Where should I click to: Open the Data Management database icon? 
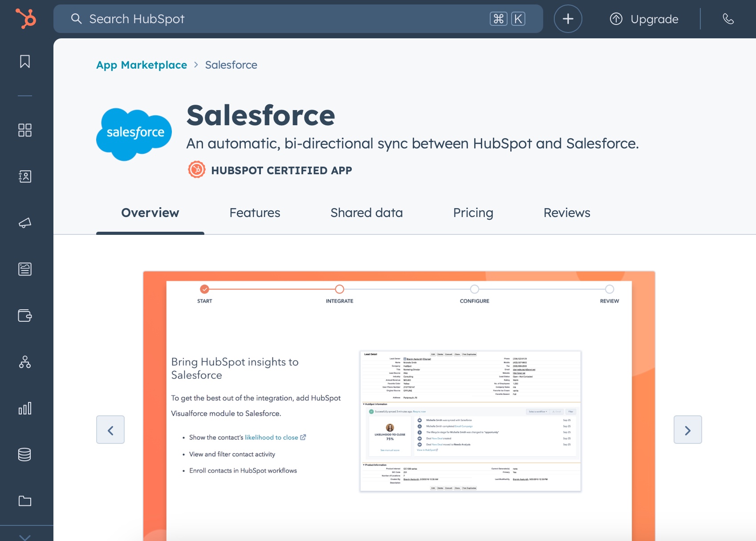(x=24, y=455)
